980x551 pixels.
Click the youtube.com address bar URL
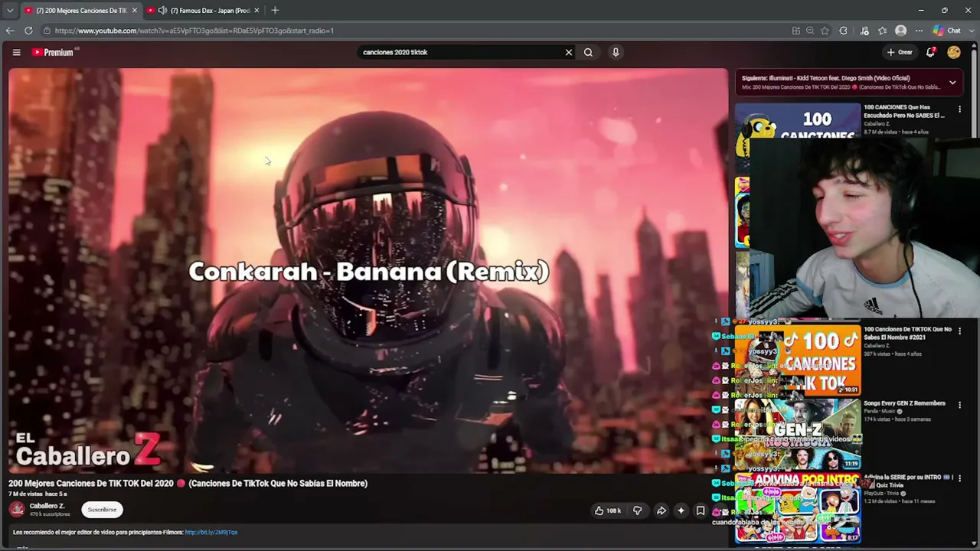point(194,31)
